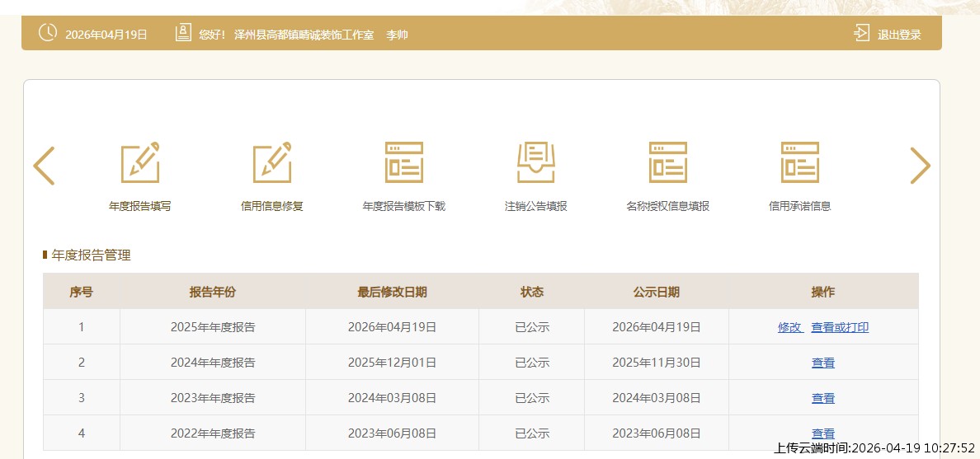Select the 名称授权信息填报 icon
Viewport: 980px width, 459px height.
click(x=668, y=162)
